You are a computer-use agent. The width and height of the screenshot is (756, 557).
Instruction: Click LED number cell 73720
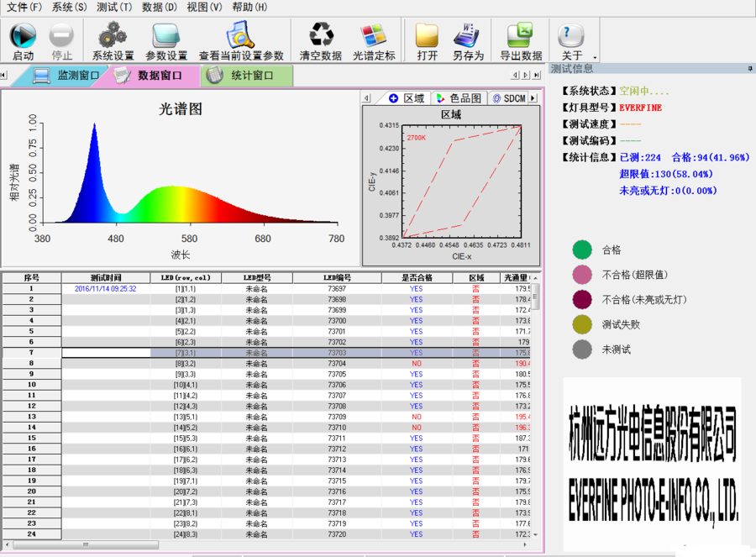337,534
